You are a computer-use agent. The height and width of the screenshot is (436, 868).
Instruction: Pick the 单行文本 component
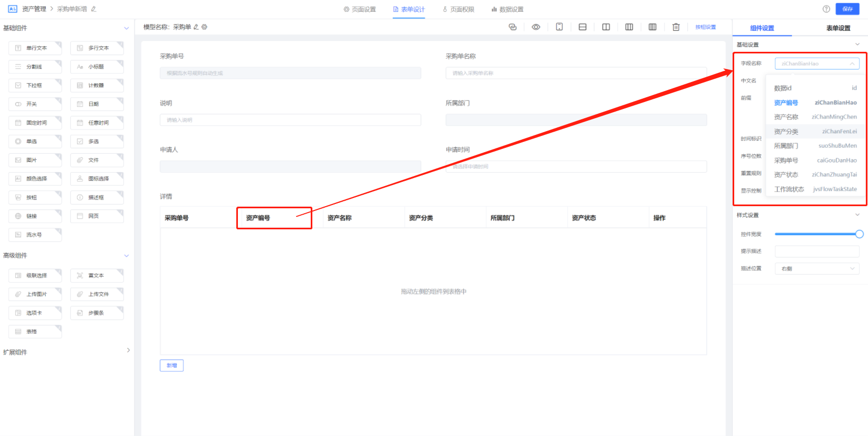pos(35,48)
